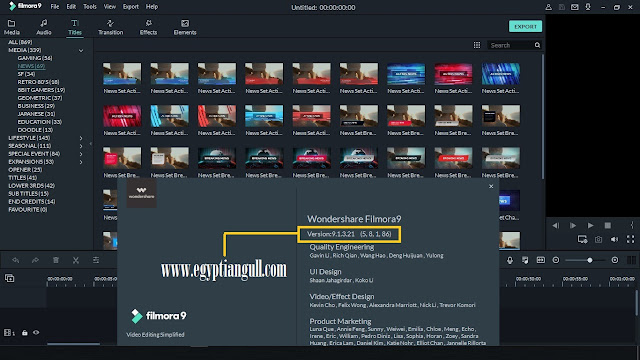Click the search magnifier icon

click(x=538, y=45)
